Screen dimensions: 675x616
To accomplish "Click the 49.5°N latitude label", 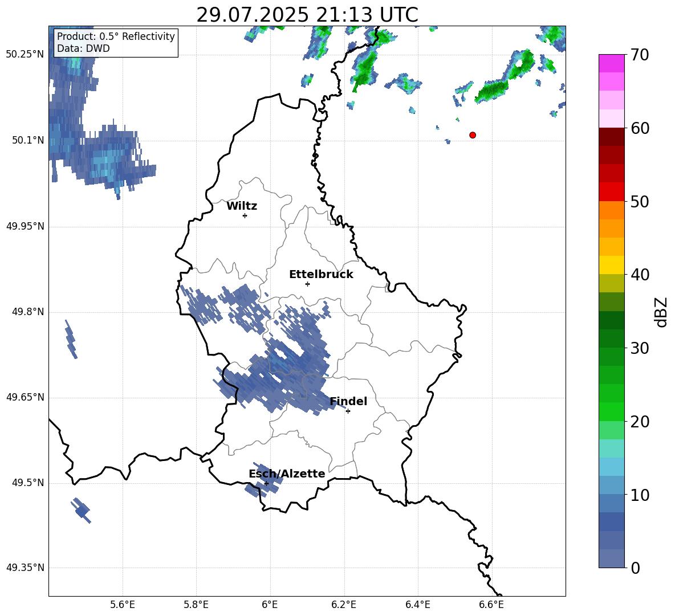I will tap(28, 483).
